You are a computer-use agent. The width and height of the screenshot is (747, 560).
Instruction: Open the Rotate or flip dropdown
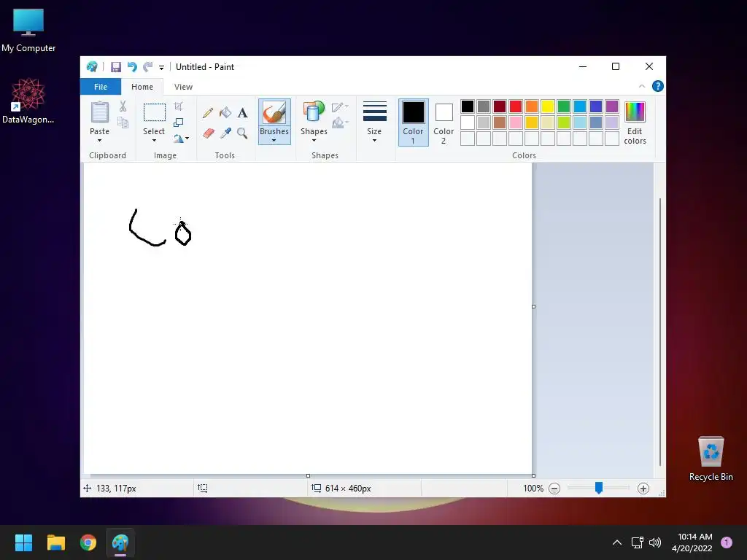click(181, 139)
